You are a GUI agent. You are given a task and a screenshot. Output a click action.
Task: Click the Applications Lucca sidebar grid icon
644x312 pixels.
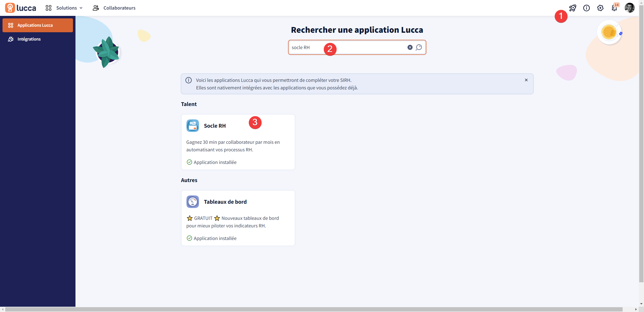click(11, 25)
